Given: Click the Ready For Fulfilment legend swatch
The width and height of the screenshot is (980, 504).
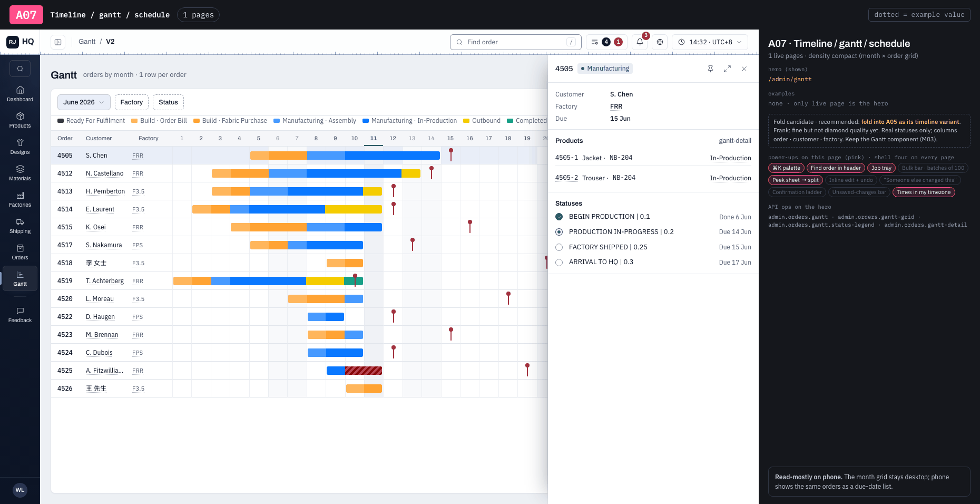Looking at the screenshot, I should (x=61, y=121).
